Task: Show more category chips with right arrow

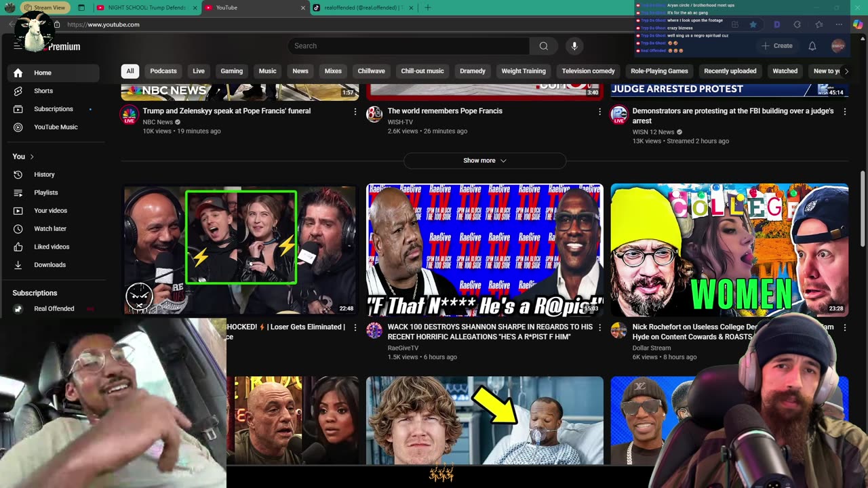Action: [x=846, y=71]
